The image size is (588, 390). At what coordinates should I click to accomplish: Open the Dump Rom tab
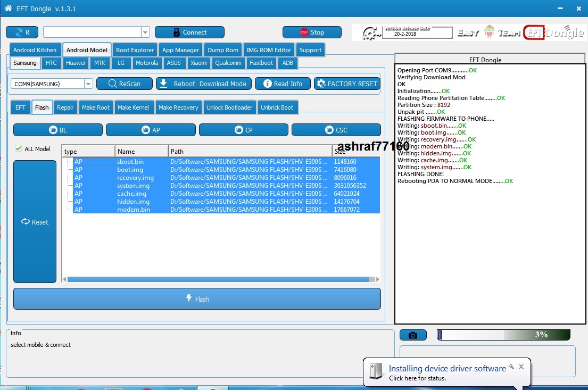pos(223,50)
